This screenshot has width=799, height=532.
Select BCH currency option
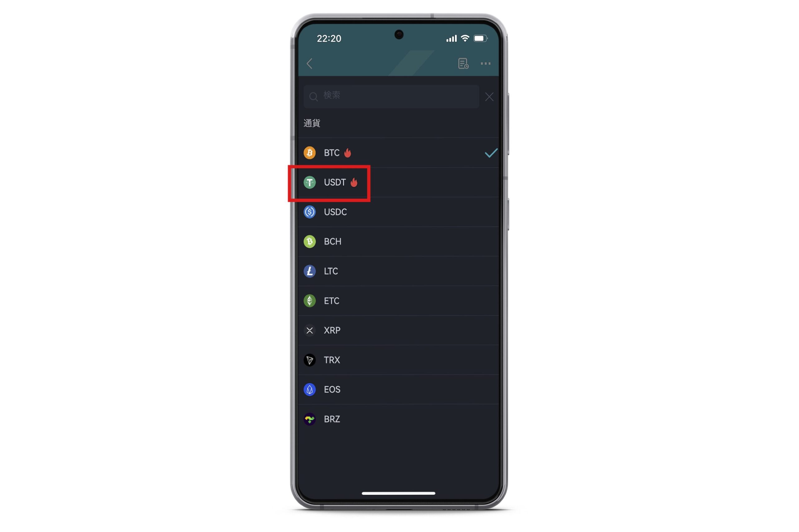tap(399, 241)
